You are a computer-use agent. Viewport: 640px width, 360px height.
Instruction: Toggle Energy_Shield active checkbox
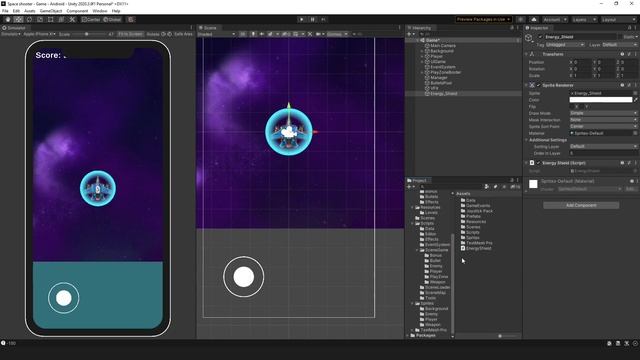pyautogui.click(x=540, y=37)
